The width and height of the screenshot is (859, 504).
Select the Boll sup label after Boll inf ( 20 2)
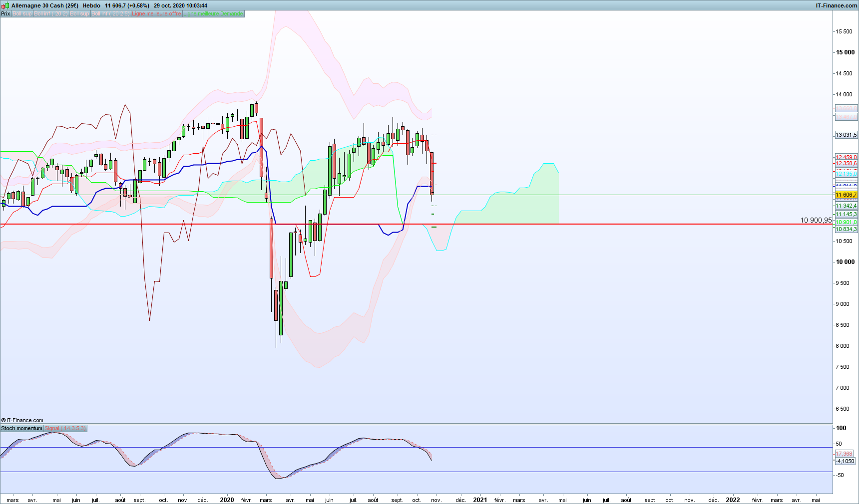[79, 13]
